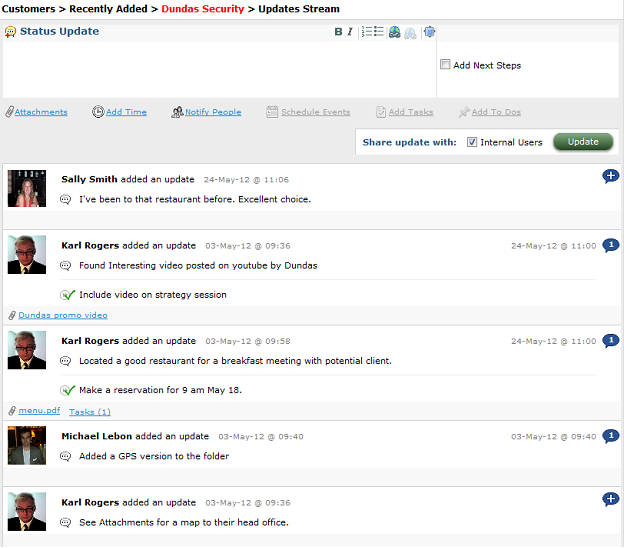Toggle bold formatting in Status Update editor
The image size is (624, 548).
[338, 32]
